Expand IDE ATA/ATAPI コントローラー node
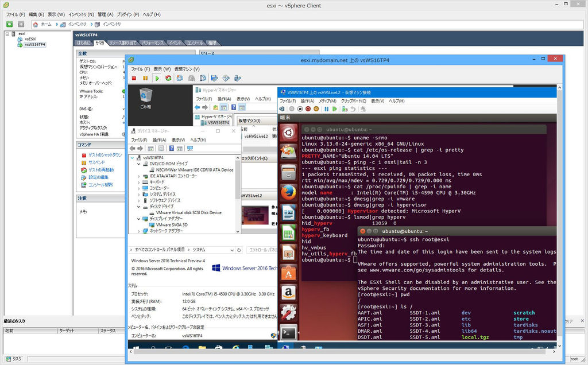588x365 pixels. pos(139,176)
